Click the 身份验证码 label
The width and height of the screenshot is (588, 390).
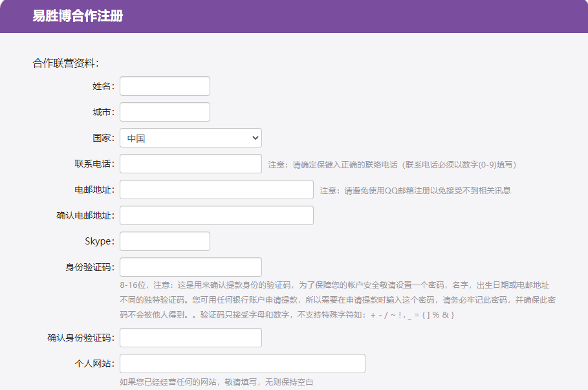tap(90, 267)
